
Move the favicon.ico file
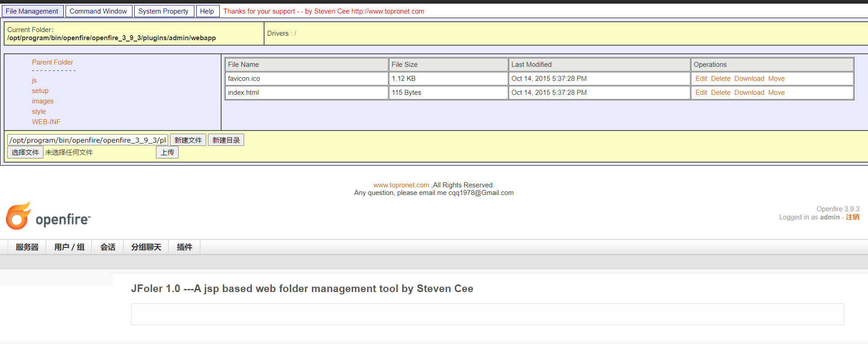(x=777, y=79)
